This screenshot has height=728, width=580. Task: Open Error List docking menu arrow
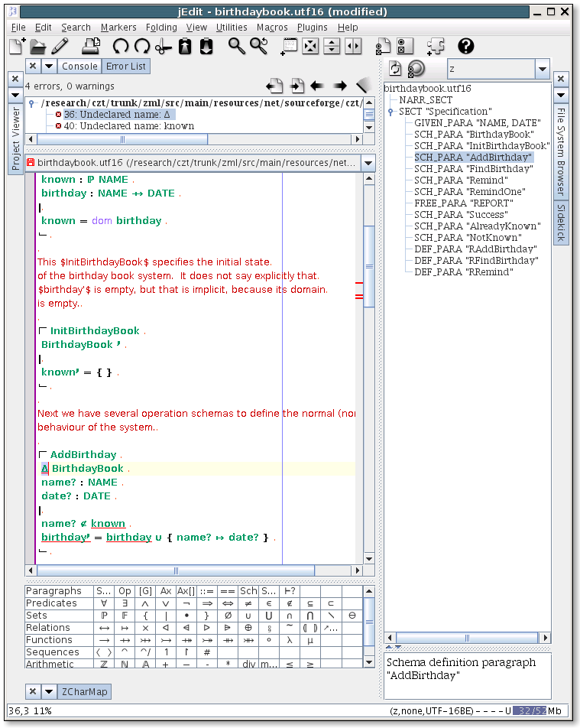tap(49, 67)
